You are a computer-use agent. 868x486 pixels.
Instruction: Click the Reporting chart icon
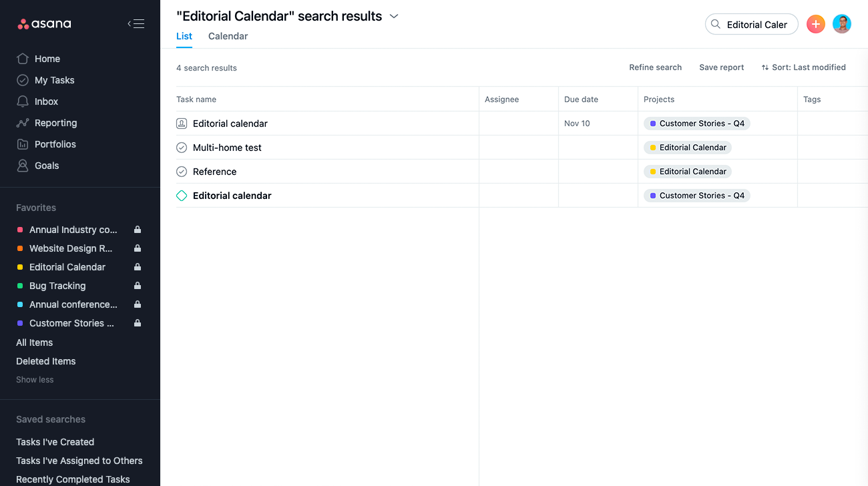point(23,123)
